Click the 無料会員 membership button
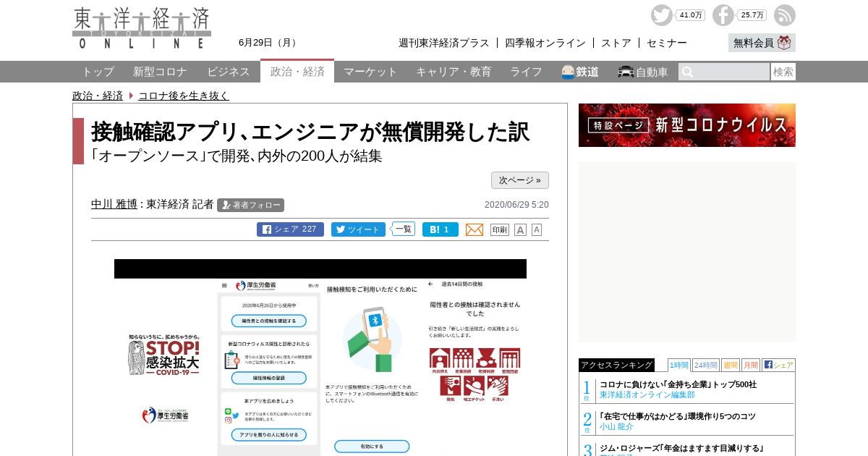The height and width of the screenshot is (456, 868). 762,43
